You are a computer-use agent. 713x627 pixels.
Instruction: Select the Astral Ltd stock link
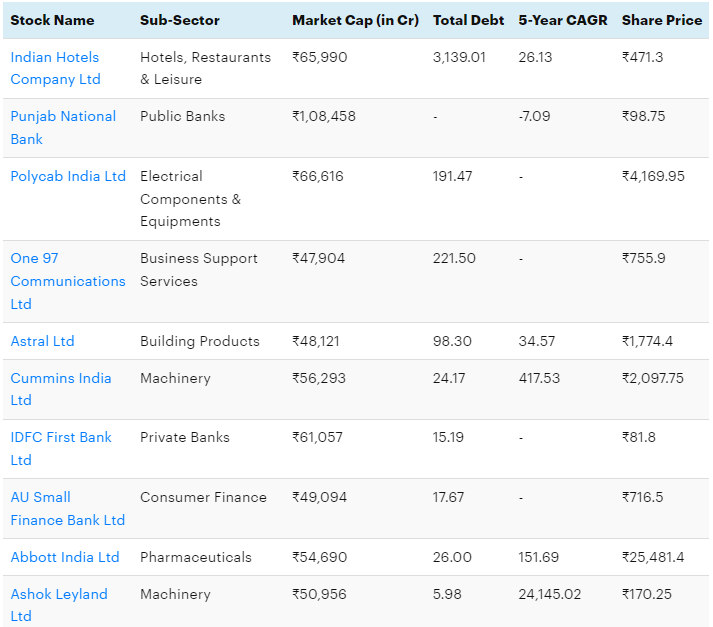click(x=42, y=341)
